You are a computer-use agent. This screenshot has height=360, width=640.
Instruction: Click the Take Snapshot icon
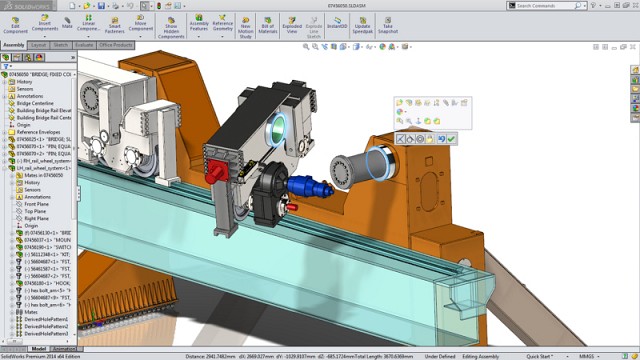(388, 25)
